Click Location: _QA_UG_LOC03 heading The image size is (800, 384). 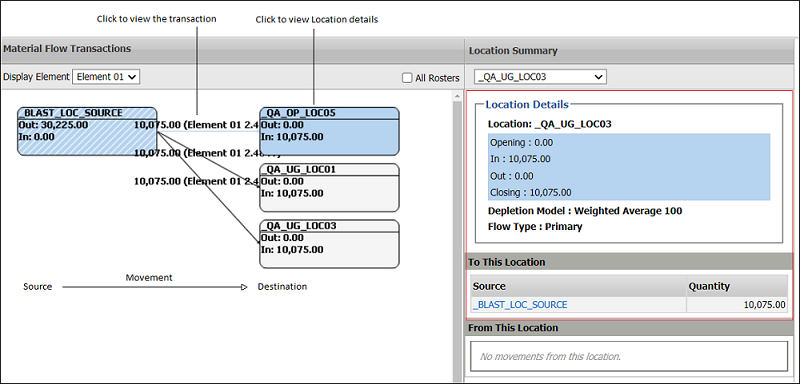click(x=549, y=124)
